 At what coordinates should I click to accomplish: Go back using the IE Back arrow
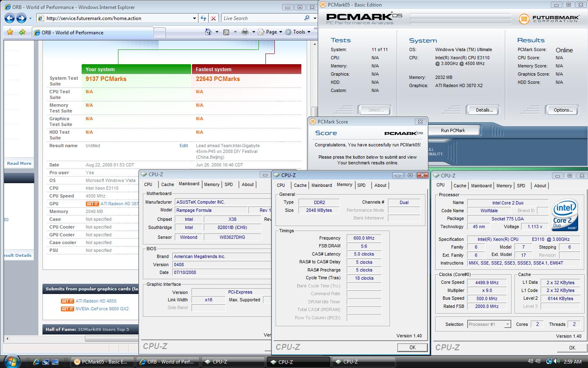coord(9,18)
